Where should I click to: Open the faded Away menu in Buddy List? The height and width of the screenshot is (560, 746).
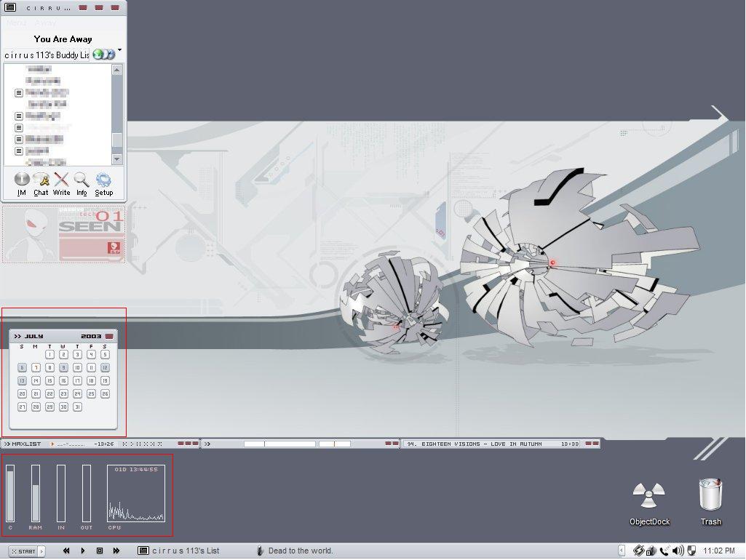pyautogui.click(x=46, y=23)
